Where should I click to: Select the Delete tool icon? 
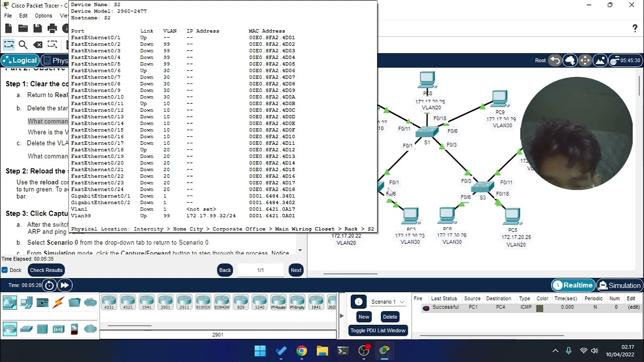click(38, 45)
